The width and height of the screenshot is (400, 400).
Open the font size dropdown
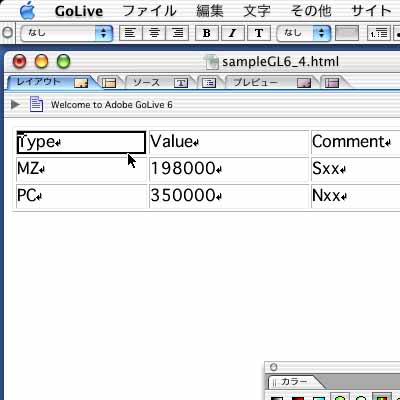pos(304,33)
